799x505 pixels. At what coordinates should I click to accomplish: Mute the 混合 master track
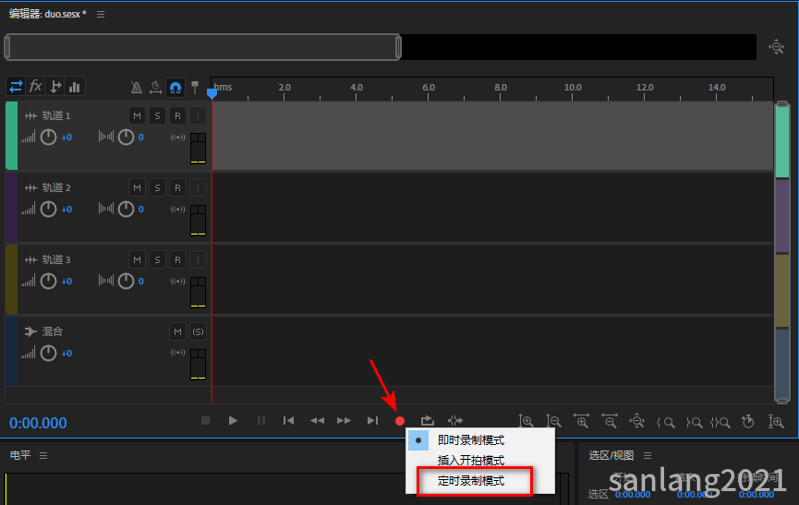177,332
